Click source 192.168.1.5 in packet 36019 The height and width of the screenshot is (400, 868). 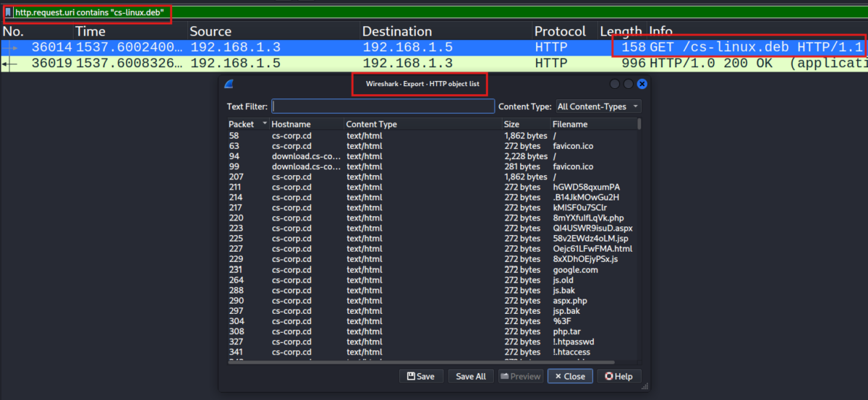[x=236, y=64]
